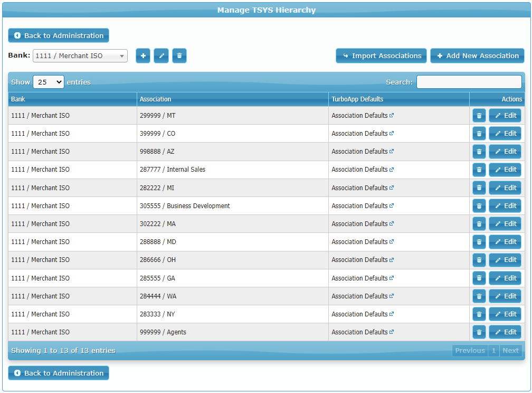This screenshot has width=532, height=393.
Task: Click the Previous pagination button
Action: tap(470, 351)
